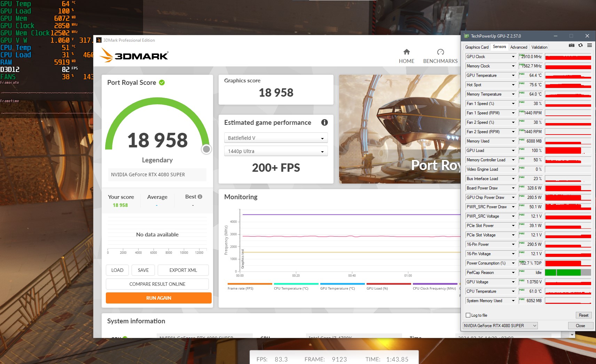Click the Home house icon in 3DMark

coord(406,52)
